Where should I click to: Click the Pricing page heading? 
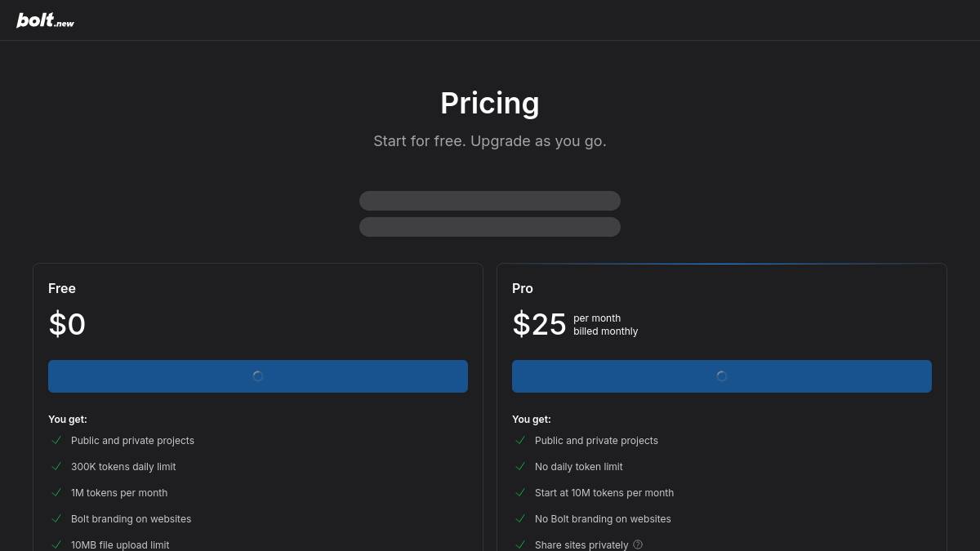[490, 104]
